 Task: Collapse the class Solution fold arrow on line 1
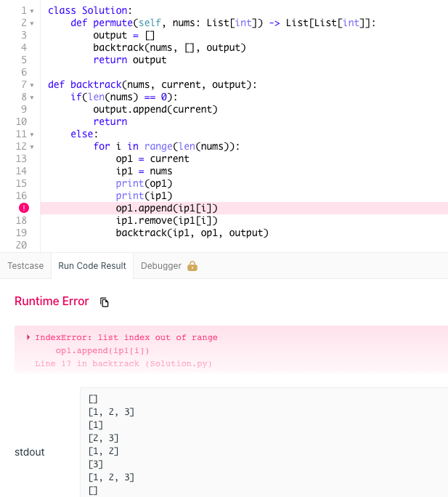click(x=32, y=11)
